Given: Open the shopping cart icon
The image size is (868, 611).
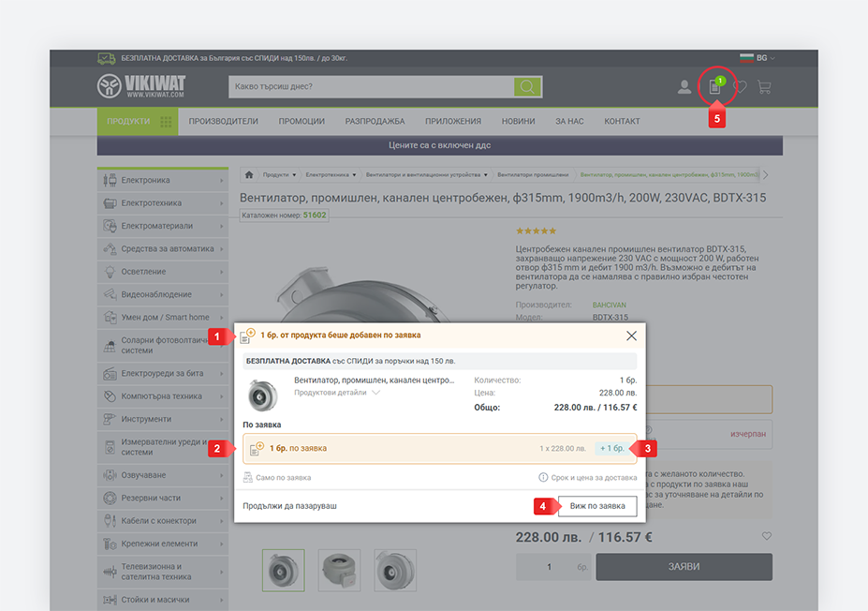Looking at the screenshot, I should pyautogui.click(x=764, y=87).
